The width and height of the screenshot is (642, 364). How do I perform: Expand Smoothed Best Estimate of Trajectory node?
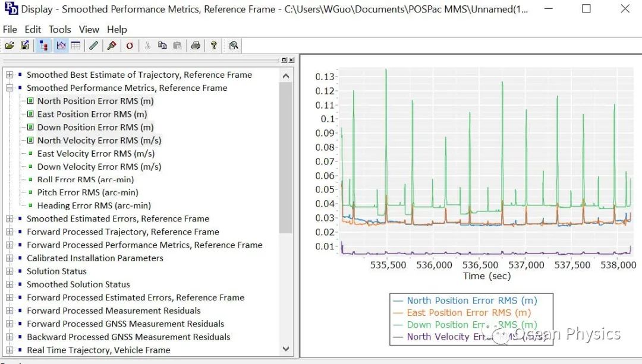click(10, 75)
